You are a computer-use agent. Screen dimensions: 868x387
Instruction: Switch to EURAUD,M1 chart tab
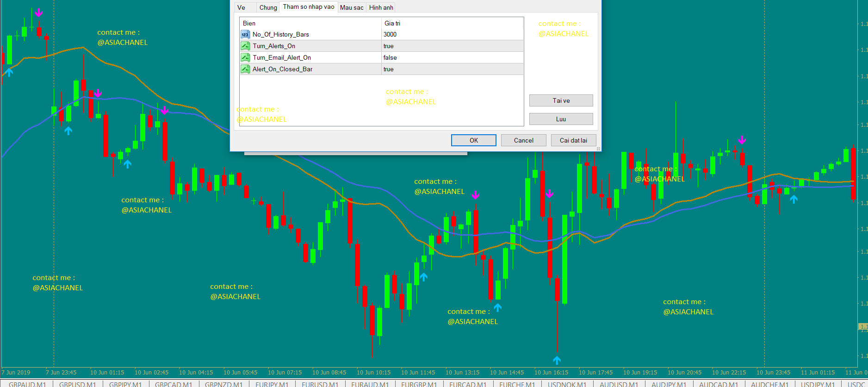point(370,384)
